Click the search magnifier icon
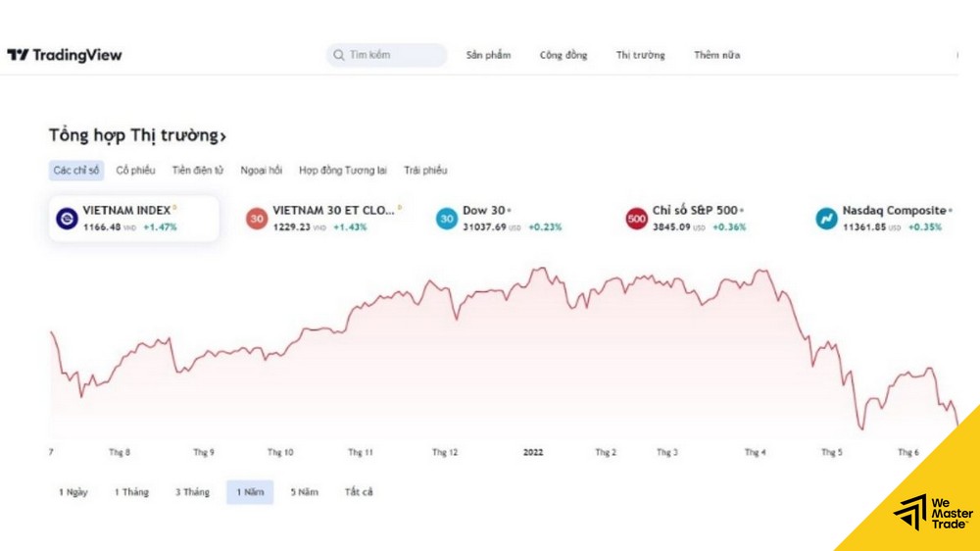 339,55
